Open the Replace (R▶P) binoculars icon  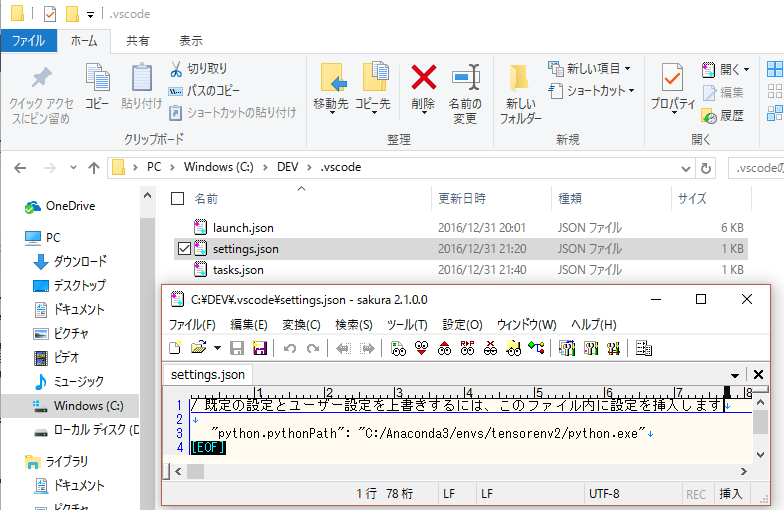click(x=468, y=348)
